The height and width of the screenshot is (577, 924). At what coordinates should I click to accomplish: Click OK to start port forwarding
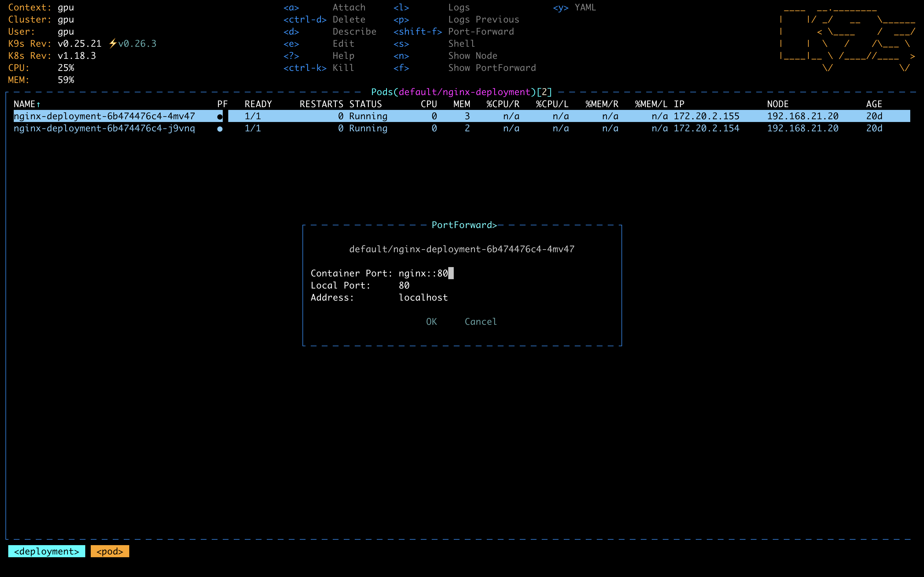431,322
